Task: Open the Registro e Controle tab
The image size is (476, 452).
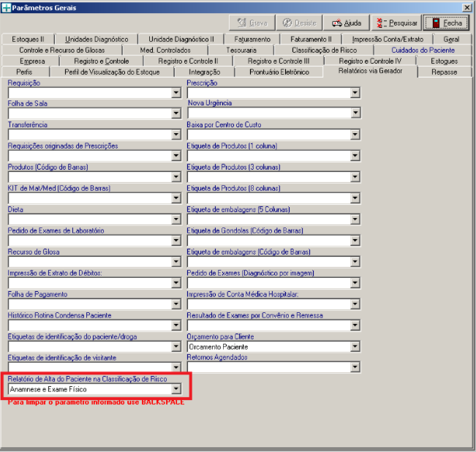Action: click(x=102, y=61)
